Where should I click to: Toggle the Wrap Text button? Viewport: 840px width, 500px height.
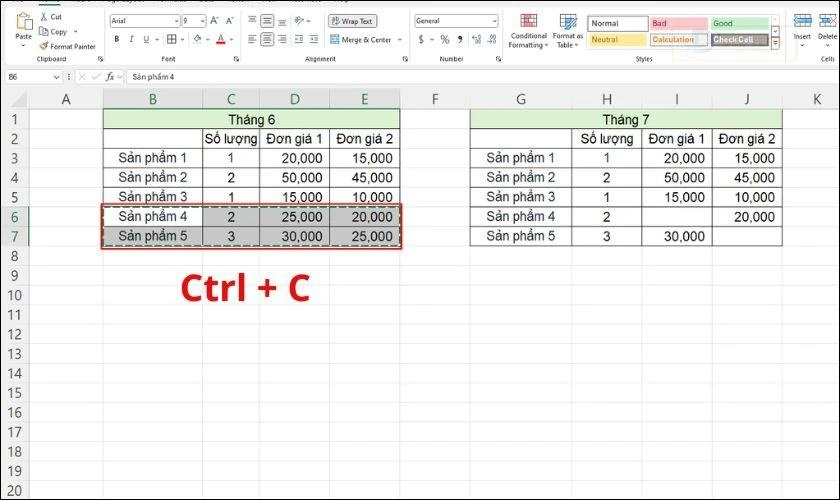[x=352, y=20]
